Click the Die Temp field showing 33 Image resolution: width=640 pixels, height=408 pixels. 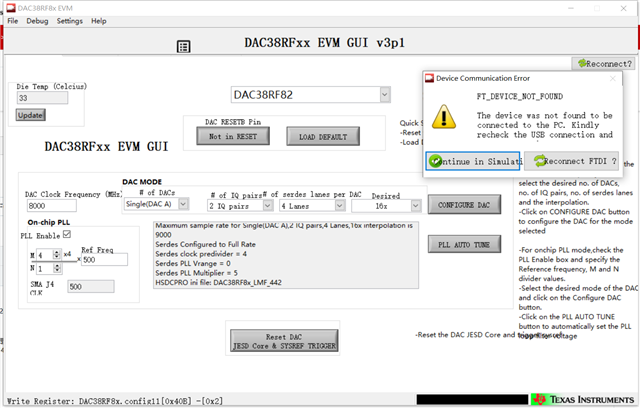coord(42,98)
